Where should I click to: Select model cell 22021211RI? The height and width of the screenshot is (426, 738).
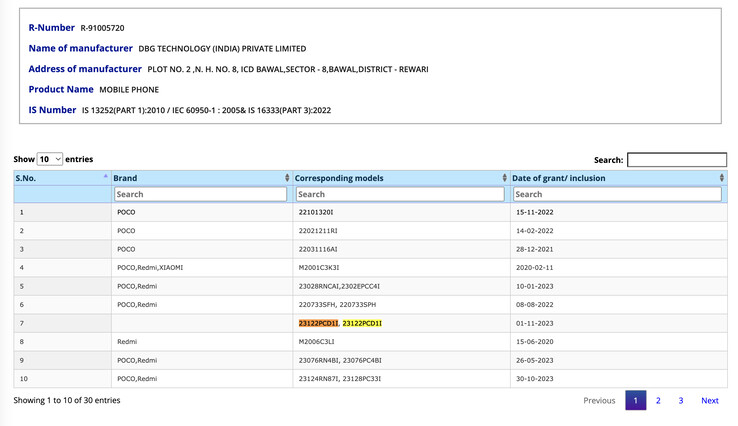click(318, 231)
